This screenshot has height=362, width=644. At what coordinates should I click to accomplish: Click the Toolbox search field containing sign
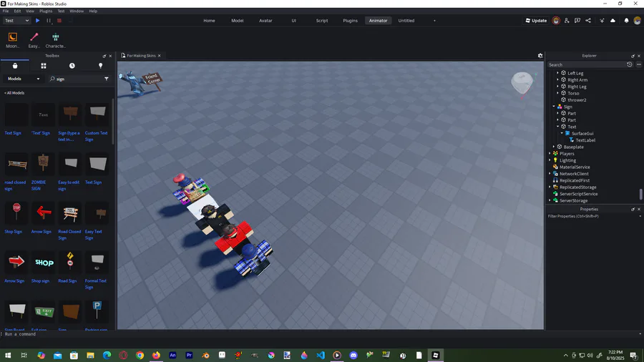pyautogui.click(x=75, y=79)
